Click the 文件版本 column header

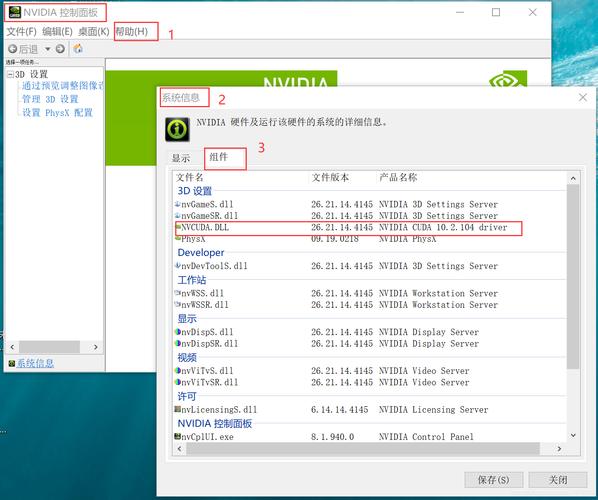(330, 177)
